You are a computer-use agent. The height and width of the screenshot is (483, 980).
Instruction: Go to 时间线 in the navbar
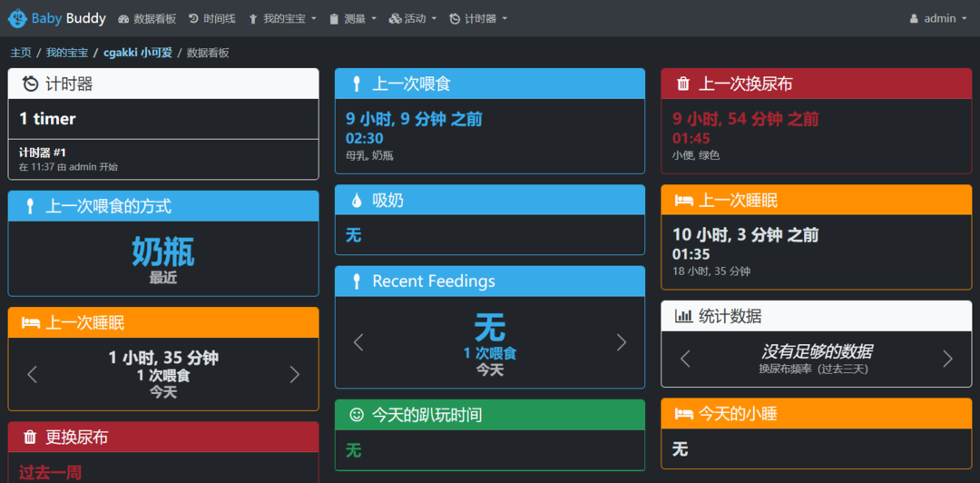[x=211, y=19]
